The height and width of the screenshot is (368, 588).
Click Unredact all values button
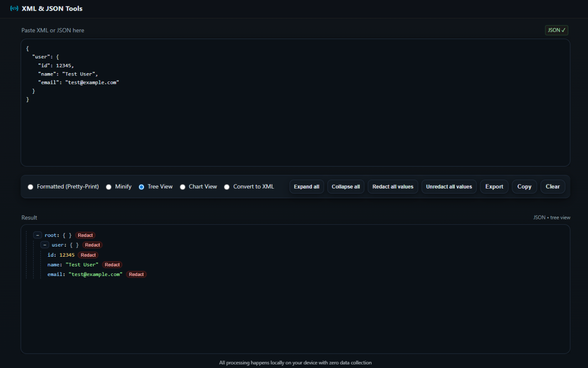[x=449, y=187]
